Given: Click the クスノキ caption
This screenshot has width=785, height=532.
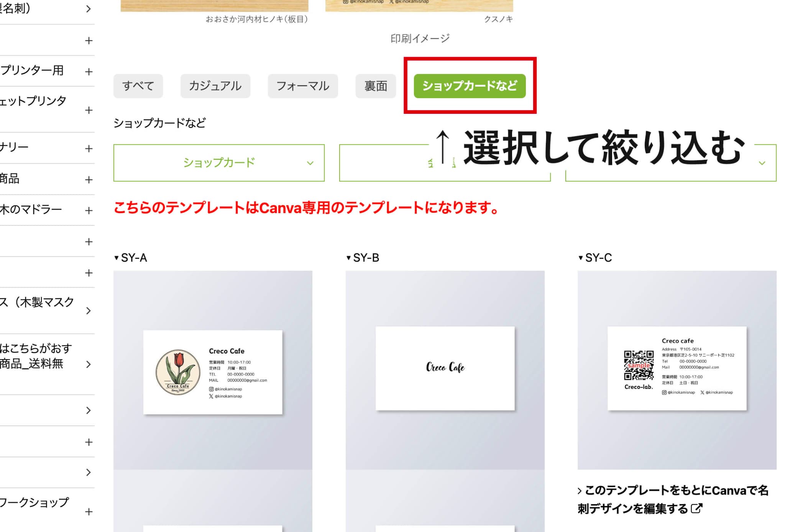Looking at the screenshot, I should tap(498, 19).
